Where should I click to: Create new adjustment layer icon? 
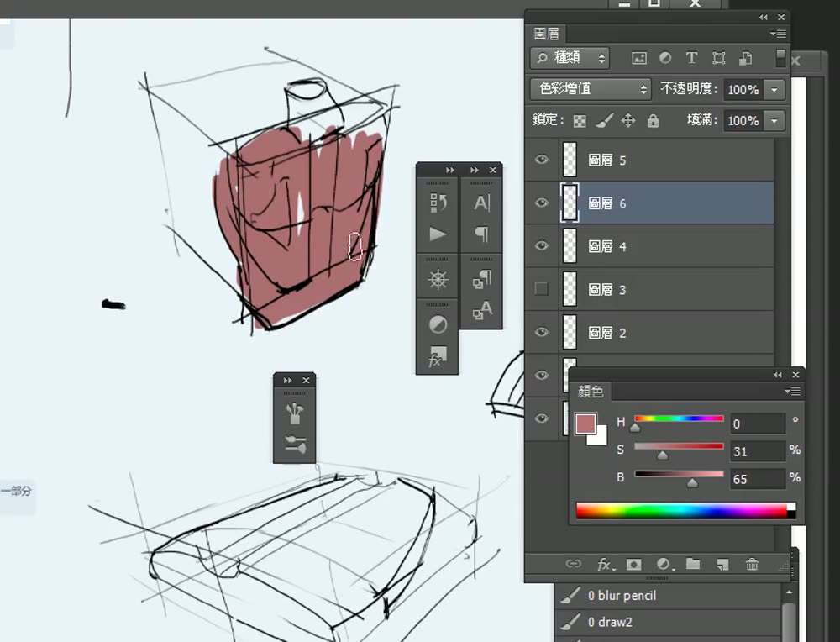click(664, 564)
